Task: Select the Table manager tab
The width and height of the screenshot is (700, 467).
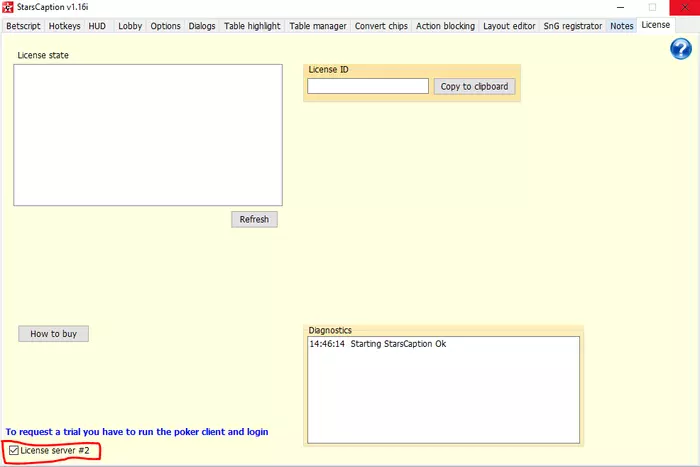Action: (x=318, y=26)
